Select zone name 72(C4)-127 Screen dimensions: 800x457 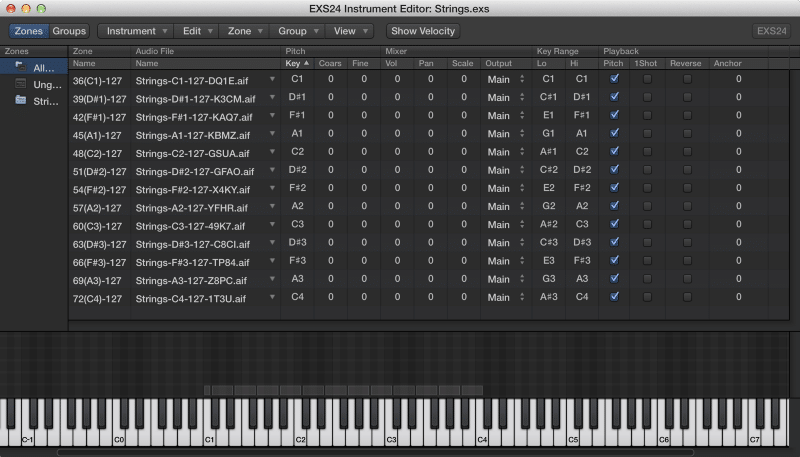(97, 298)
